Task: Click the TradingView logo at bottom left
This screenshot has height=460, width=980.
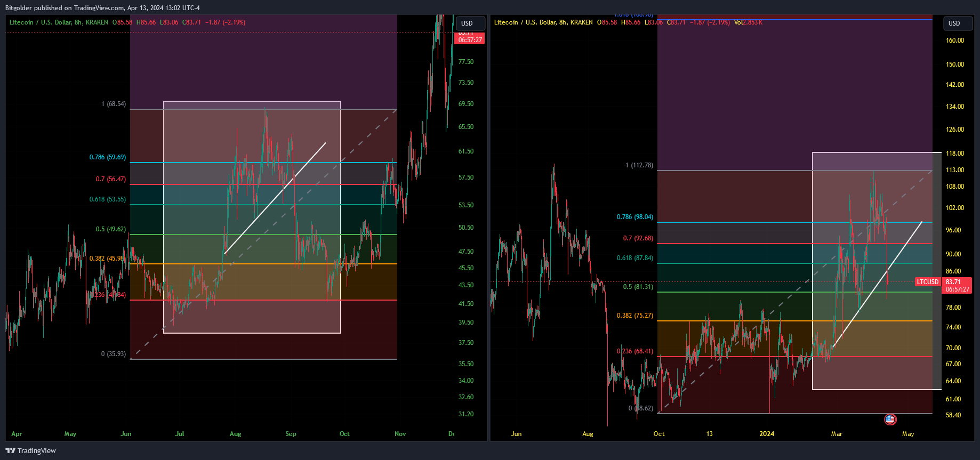Action: (31, 450)
